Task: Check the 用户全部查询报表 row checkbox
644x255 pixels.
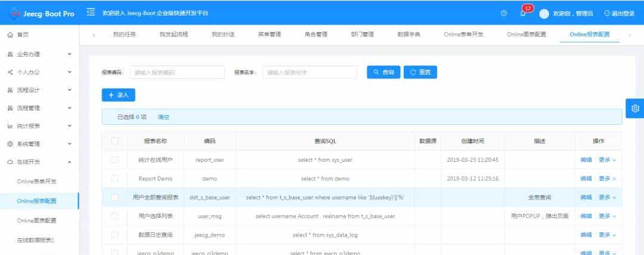Action: click(114, 198)
